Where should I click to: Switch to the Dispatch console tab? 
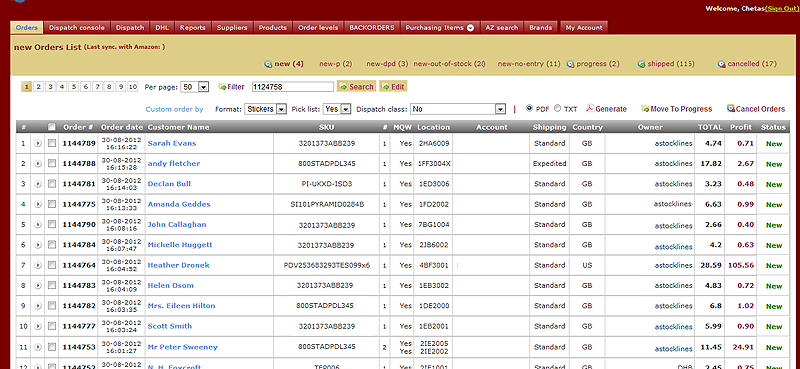(77, 28)
